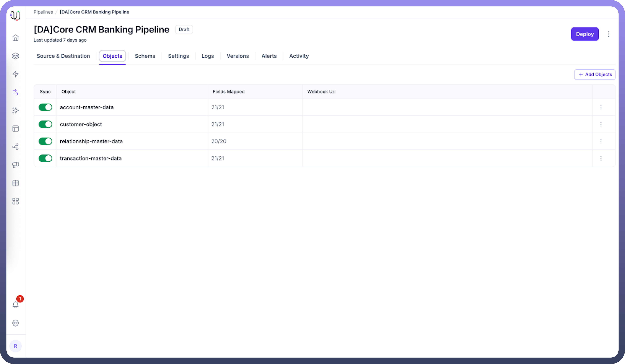Image resolution: width=625 pixels, height=364 pixels.
Task: Open the sparkle AI sidebar icon
Action: pyautogui.click(x=15, y=110)
